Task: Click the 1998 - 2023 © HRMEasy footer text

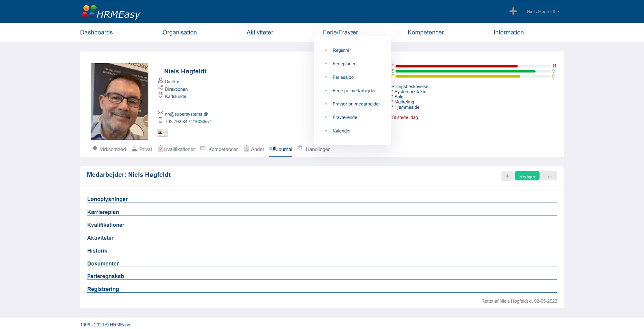Action: (105, 325)
